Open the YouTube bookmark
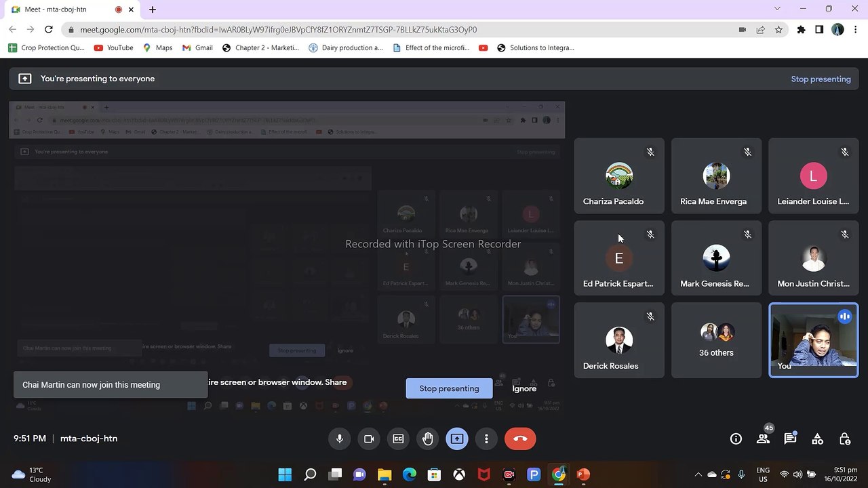The image size is (868, 488). pyautogui.click(x=113, y=47)
